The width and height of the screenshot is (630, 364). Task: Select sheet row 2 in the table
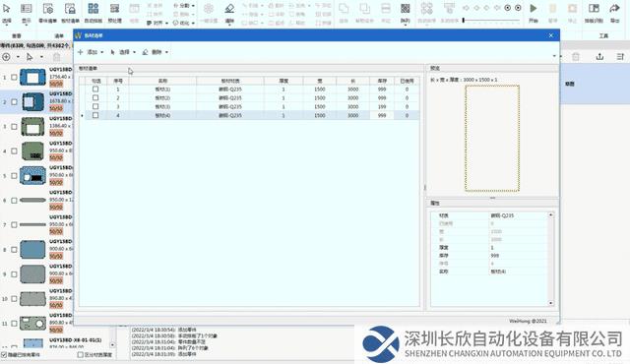(249, 98)
